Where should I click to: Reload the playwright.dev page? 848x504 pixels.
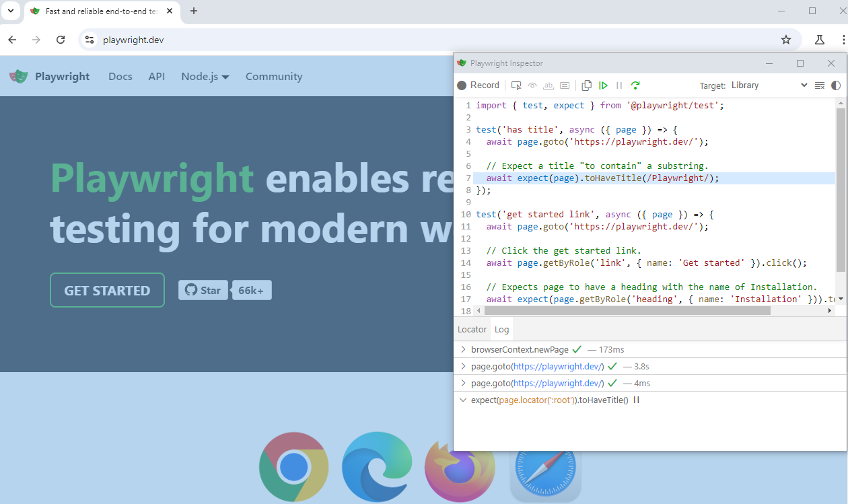(x=61, y=40)
